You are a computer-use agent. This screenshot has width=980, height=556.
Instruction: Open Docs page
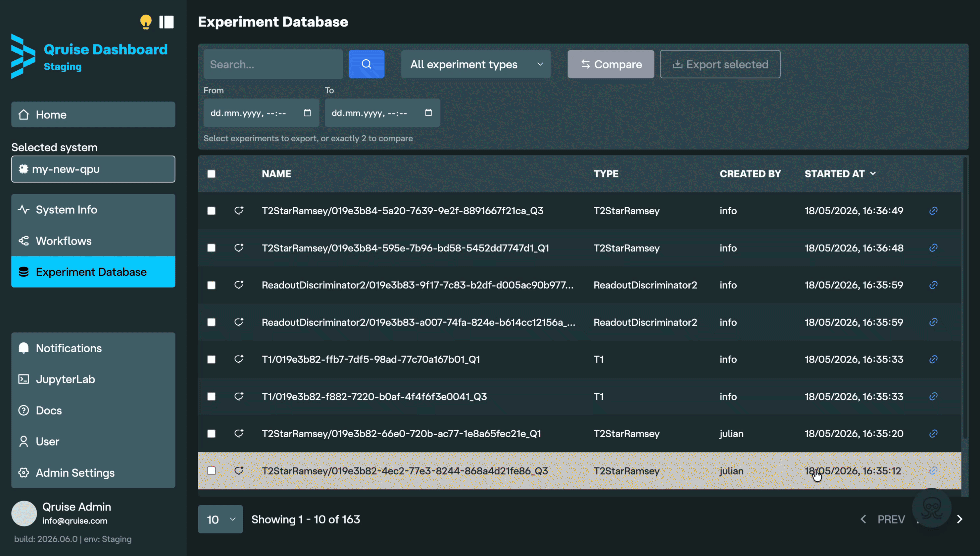coord(93,410)
